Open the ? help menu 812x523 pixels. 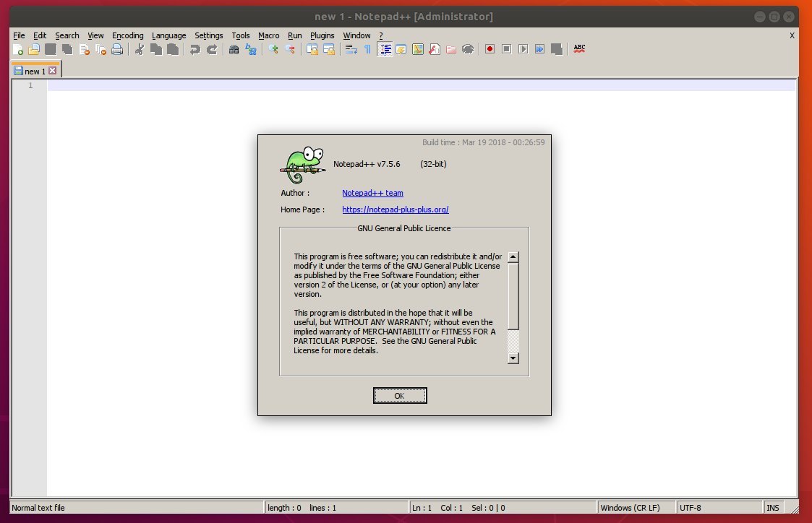(x=381, y=35)
